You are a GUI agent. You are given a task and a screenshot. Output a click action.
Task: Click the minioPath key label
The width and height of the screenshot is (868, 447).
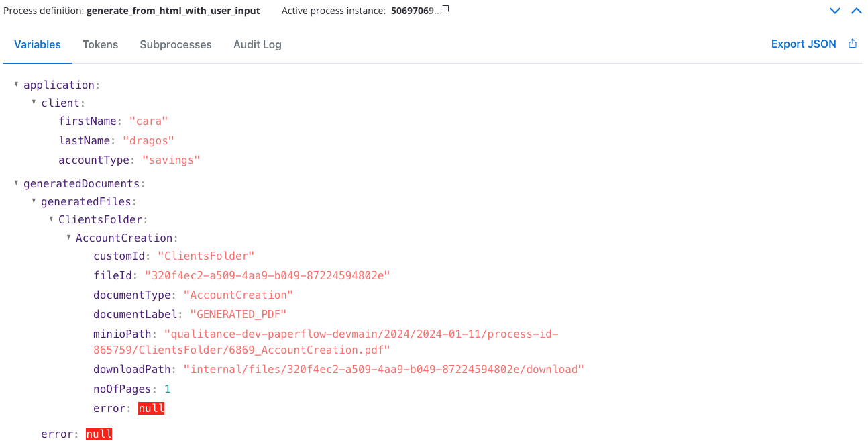click(x=123, y=334)
